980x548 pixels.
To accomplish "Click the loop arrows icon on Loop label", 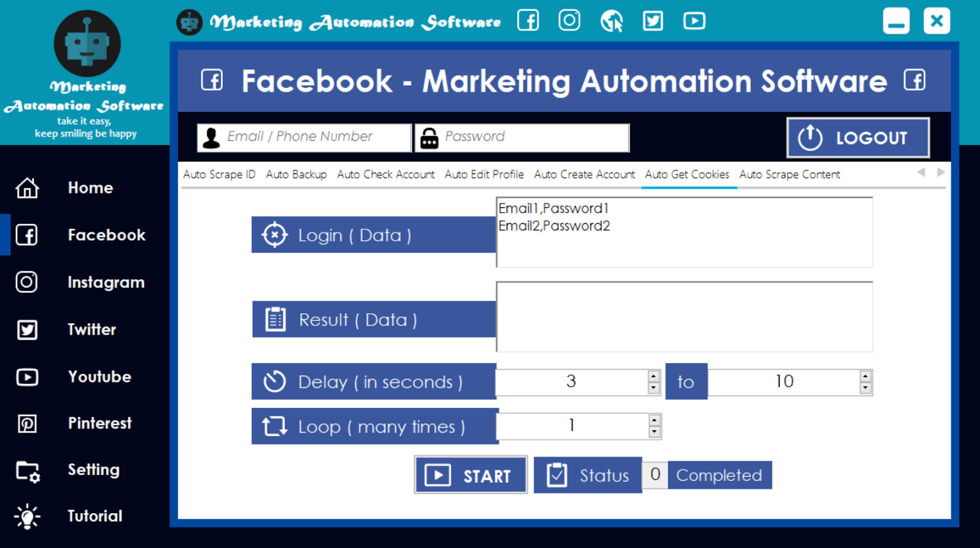I will click(274, 426).
